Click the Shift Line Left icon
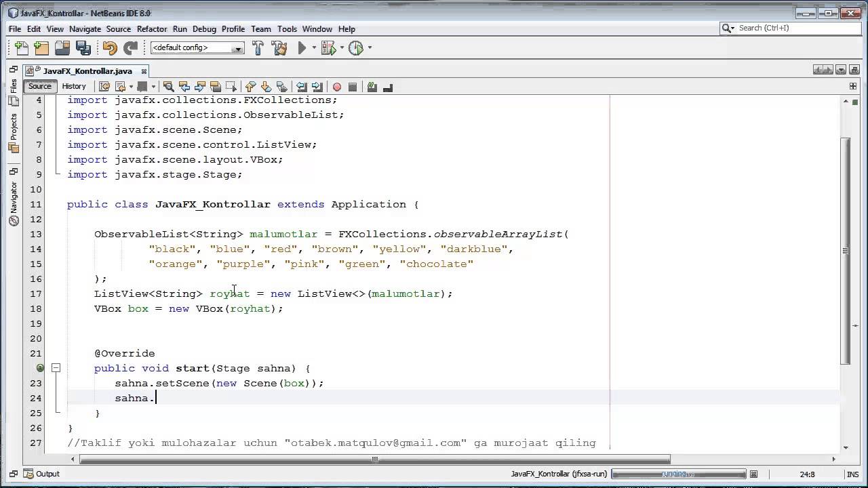The height and width of the screenshot is (488, 868). point(301,87)
